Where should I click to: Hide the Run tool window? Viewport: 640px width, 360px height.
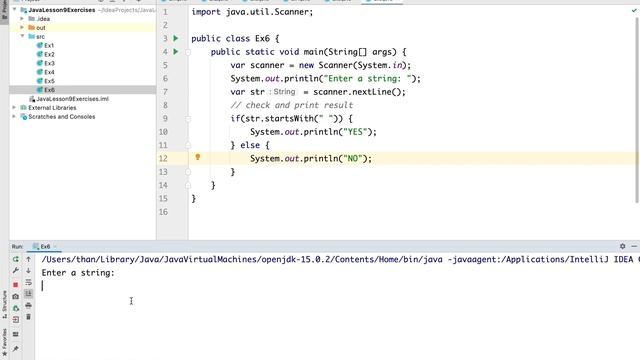point(634,246)
